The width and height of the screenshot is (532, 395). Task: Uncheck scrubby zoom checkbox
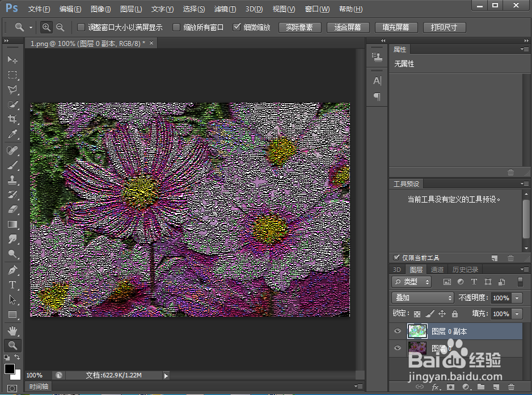237,27
